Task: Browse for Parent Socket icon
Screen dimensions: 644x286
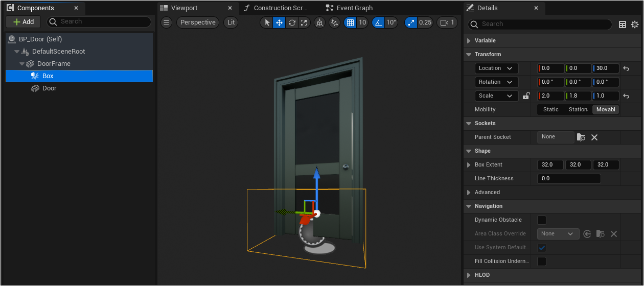Action: pyautogui.click(x=581, y=137)
